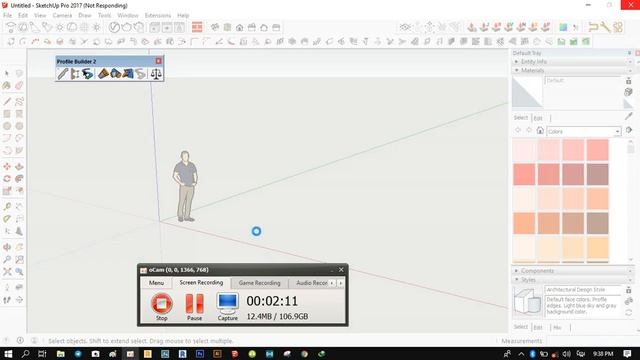This screenshot has height=360, width=640.
Task: Pick the bright orange swatch in fourth row
Action: point(524,223)
